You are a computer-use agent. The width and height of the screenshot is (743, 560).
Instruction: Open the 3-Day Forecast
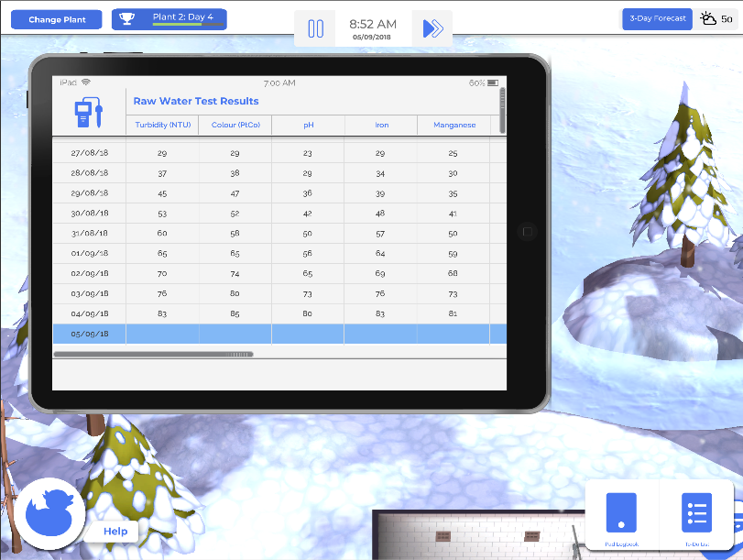tap(657, 19)
